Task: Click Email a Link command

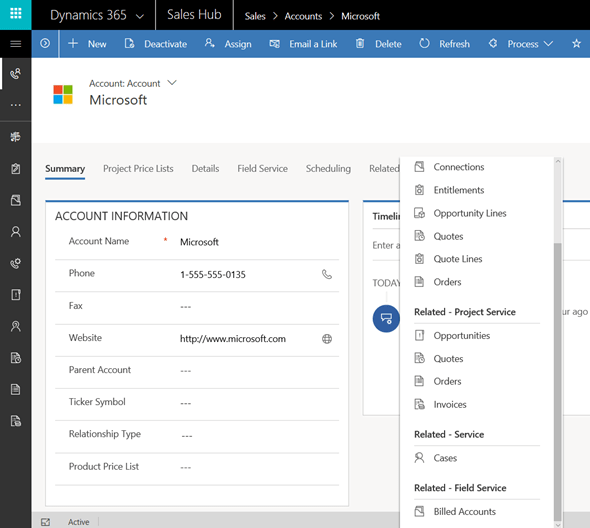Action: [303, 44]
